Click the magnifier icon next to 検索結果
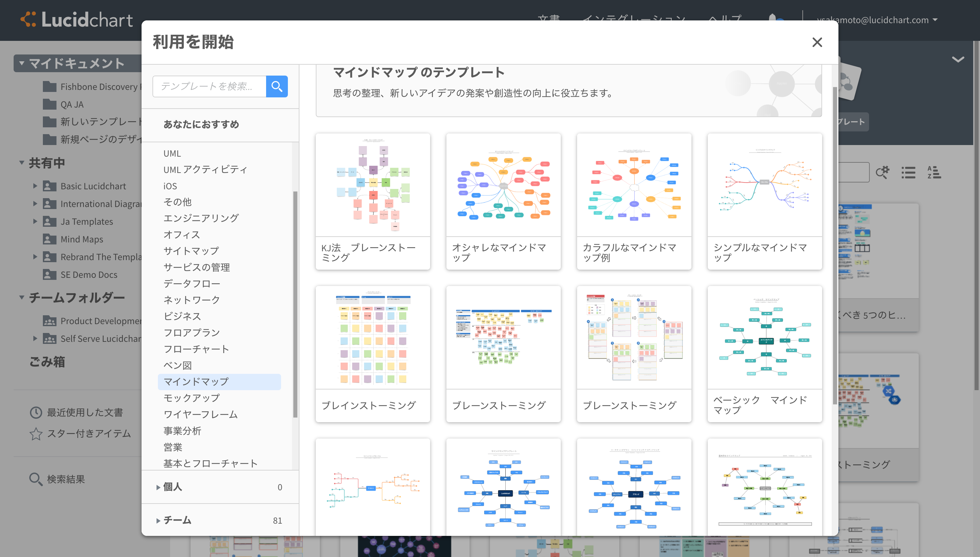980x557 pixels. pos(35,479)
